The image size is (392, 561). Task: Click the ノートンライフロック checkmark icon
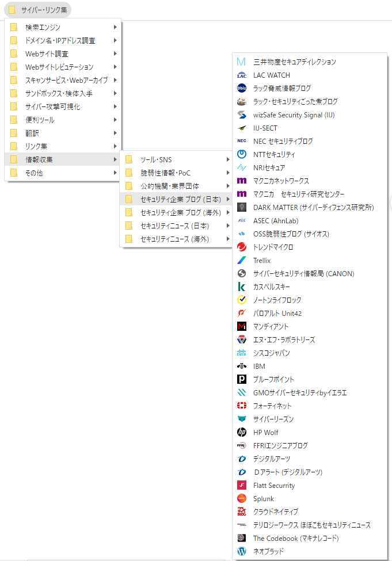[242, 300]
